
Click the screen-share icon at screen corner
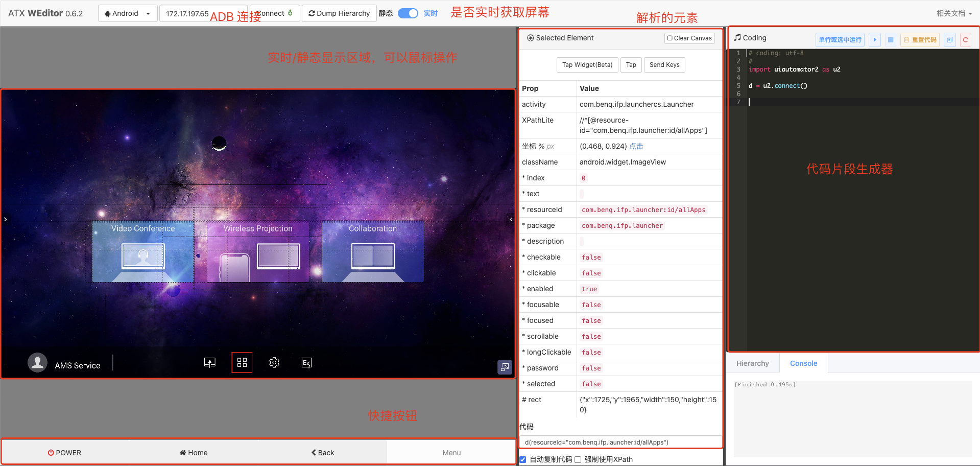(x=505, y=367)
